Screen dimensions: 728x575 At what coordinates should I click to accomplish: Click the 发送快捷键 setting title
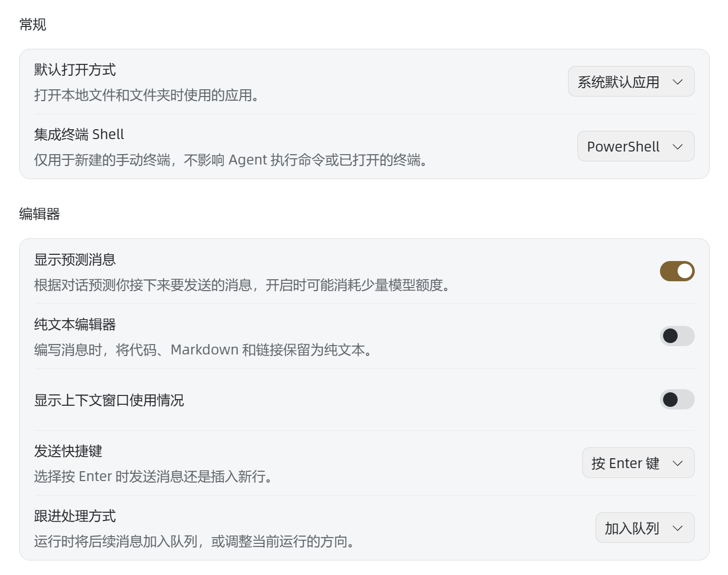pos(69,451)
